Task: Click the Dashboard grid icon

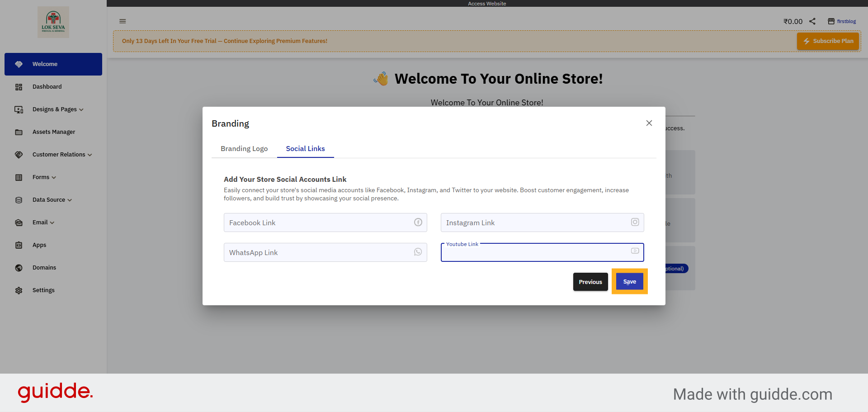Action: [x=19, y=87]
